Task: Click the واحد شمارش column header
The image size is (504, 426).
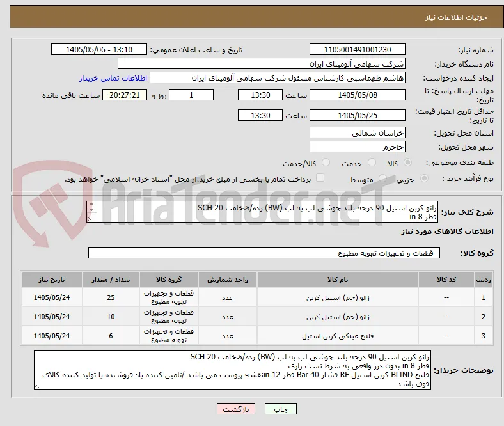Action: [x=228, y=280]
